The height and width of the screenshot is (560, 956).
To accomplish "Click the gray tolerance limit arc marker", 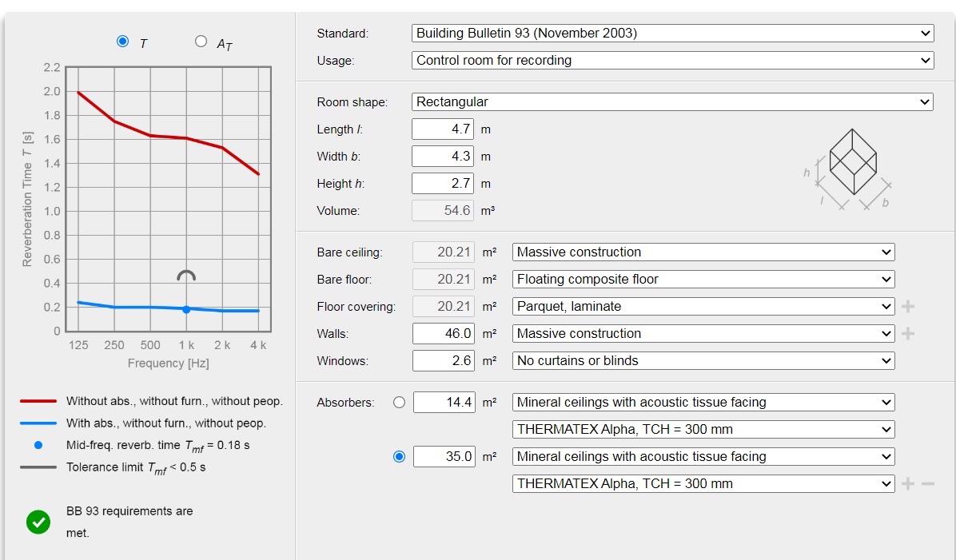I will pos(186,276).
